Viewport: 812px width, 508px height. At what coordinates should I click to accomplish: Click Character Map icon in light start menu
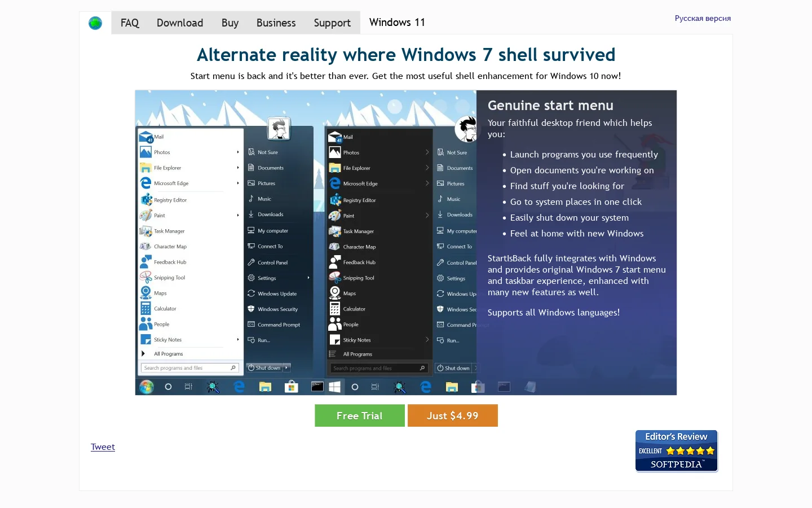[146, 246]
